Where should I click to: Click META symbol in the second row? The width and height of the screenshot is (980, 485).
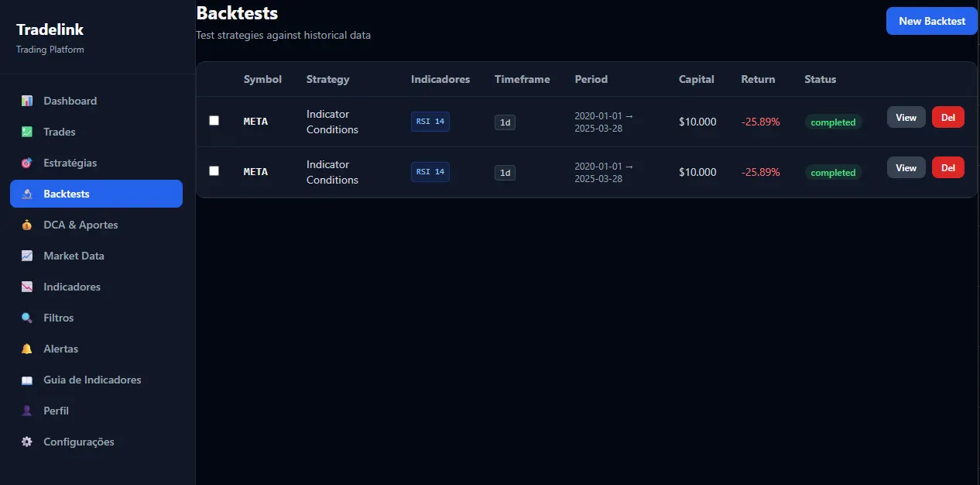(x=255, y=172)
